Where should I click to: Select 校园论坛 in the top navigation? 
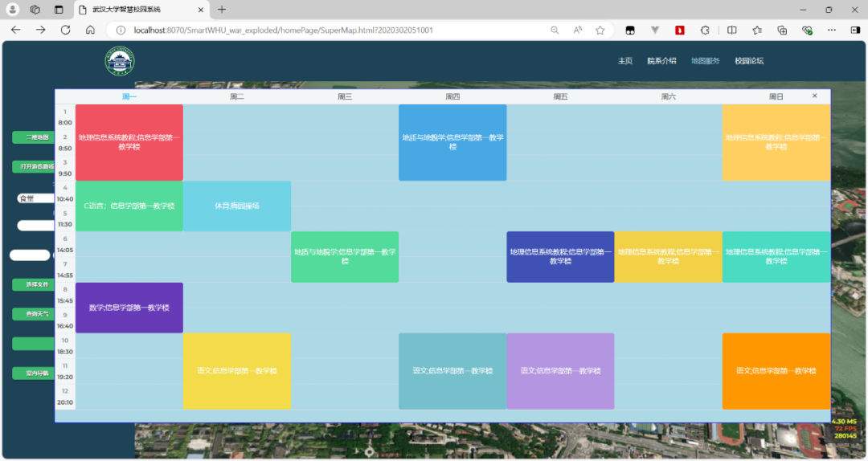[x=748, y=61]
